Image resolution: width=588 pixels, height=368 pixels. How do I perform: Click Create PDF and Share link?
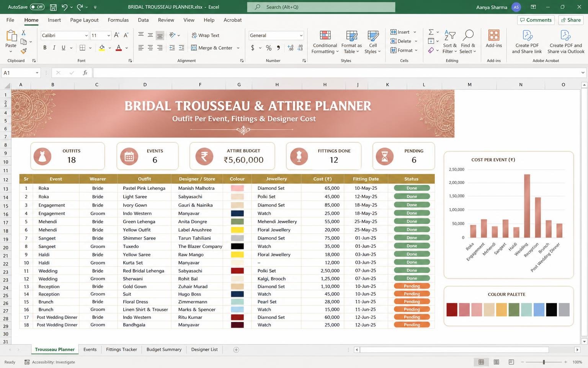click(527, 42)
